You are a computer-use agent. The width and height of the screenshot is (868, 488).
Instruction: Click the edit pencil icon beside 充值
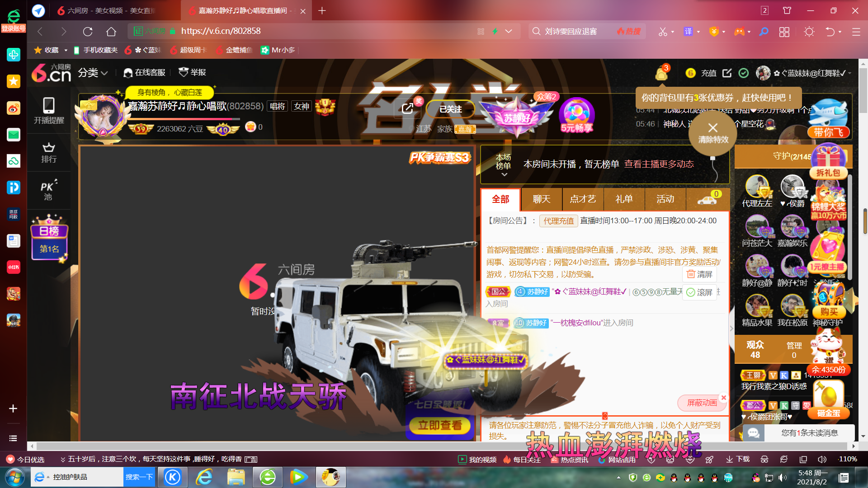(x=727, y=73)
